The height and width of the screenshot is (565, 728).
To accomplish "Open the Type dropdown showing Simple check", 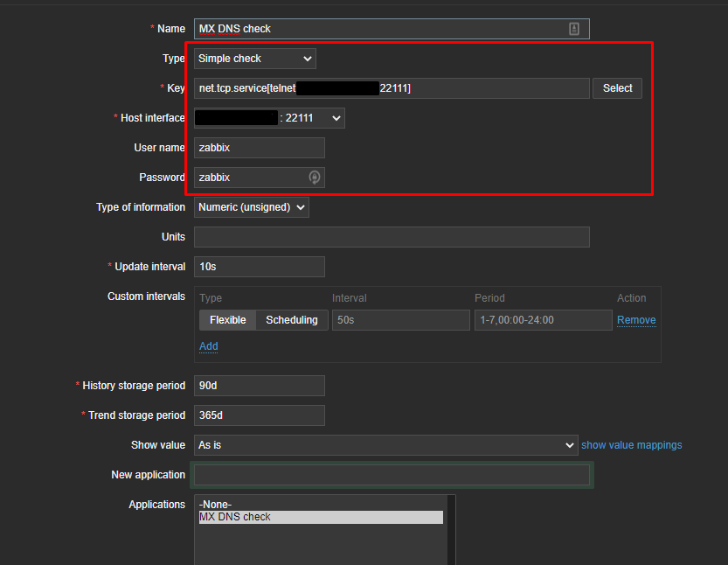I will coord(254,59).
